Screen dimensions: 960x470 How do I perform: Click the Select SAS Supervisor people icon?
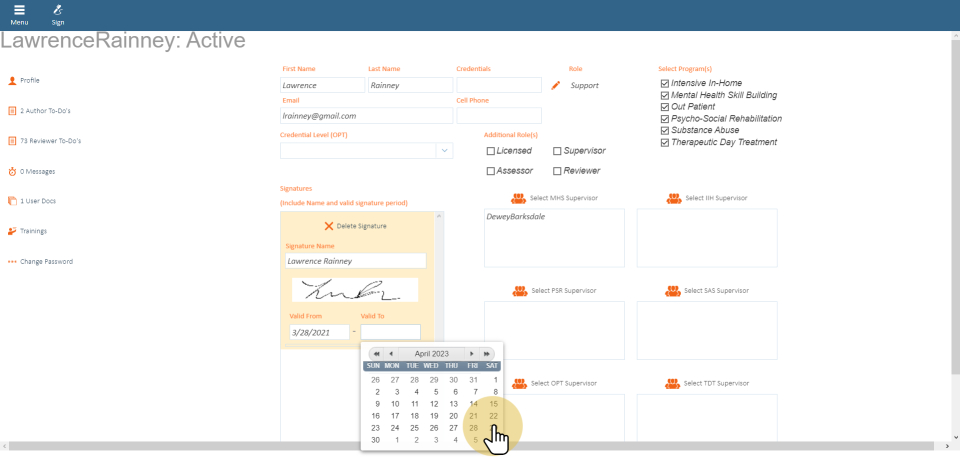(674, 291)
